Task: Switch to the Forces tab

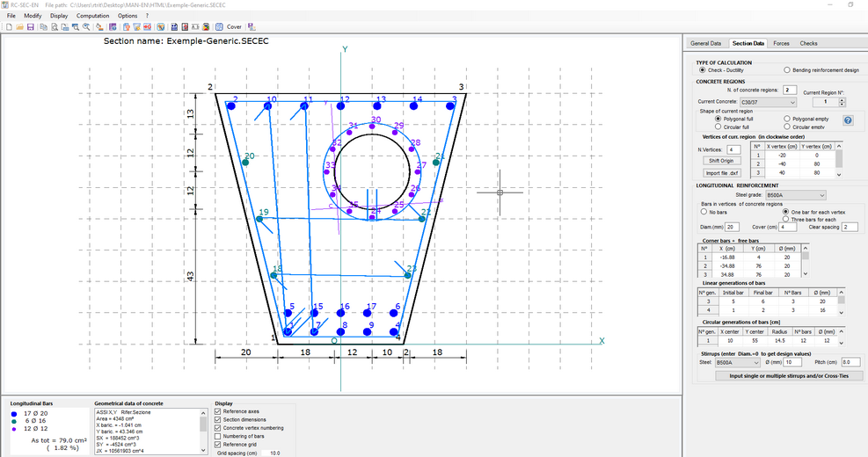Action: point(781,43)
